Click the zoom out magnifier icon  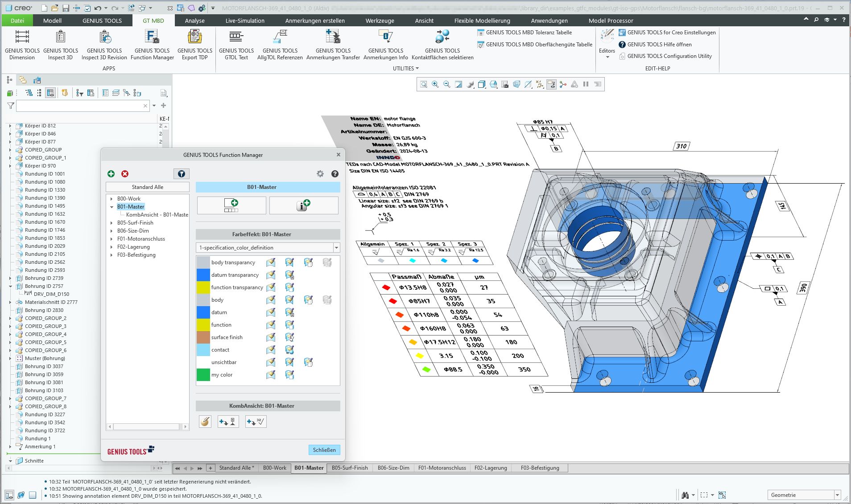click(x=447, y=84)
